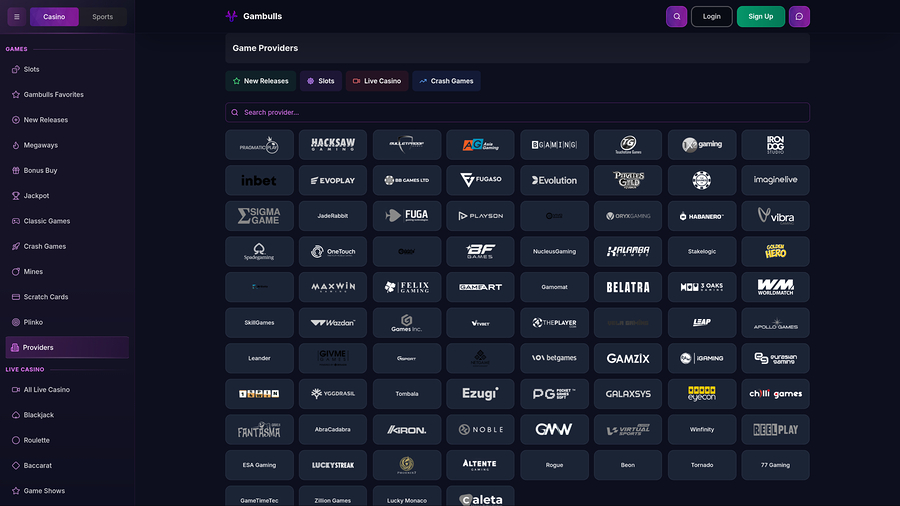Screen dimensions: 900x506
Task: Open the Hacksaw Gaming provider tile
Action: (x=333, y=145)
